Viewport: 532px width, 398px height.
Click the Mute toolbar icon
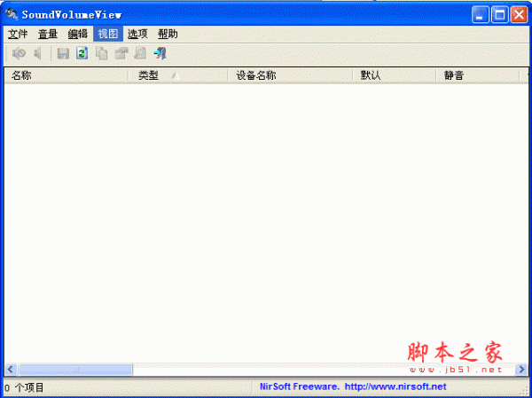(x=19, y=53)
